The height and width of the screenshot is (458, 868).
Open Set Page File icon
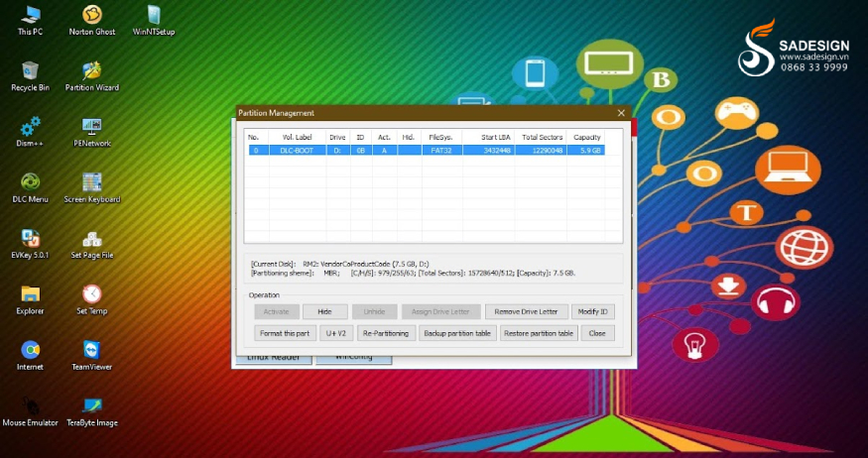(92, 244)
